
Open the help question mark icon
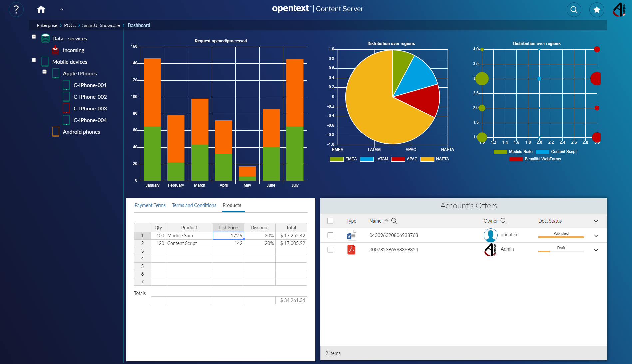pos(16,9)
